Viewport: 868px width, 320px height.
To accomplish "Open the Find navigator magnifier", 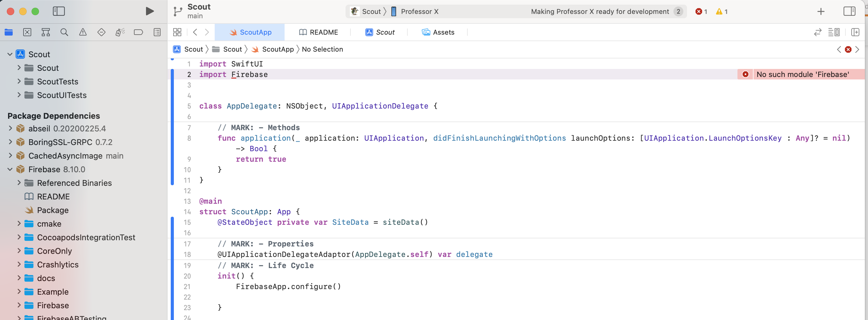I will coord(64,32).
